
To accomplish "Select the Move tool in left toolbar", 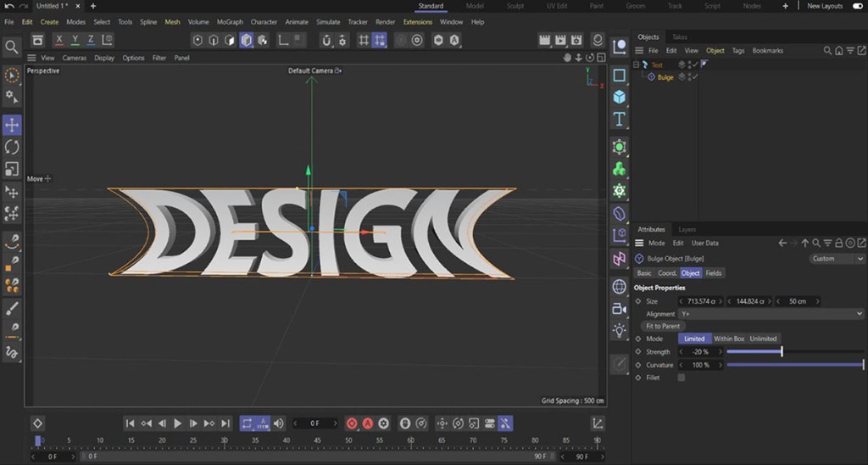I will click(12, 125).
